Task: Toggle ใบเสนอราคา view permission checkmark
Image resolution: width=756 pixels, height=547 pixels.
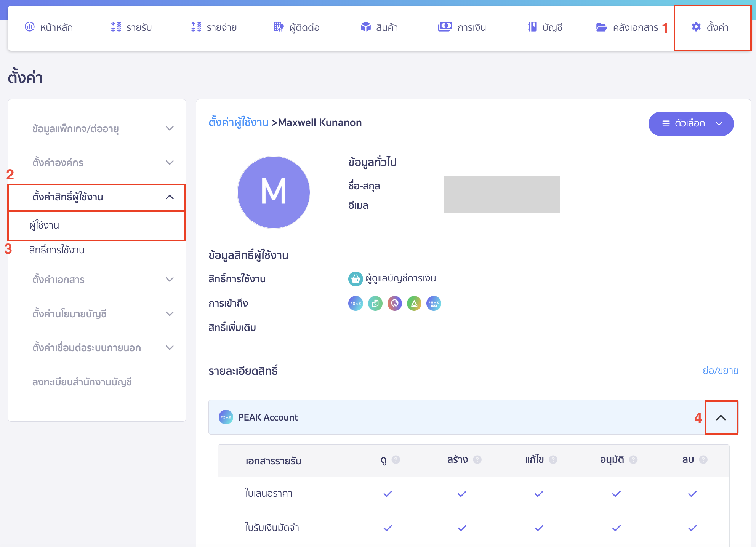Action: point(388,494)
